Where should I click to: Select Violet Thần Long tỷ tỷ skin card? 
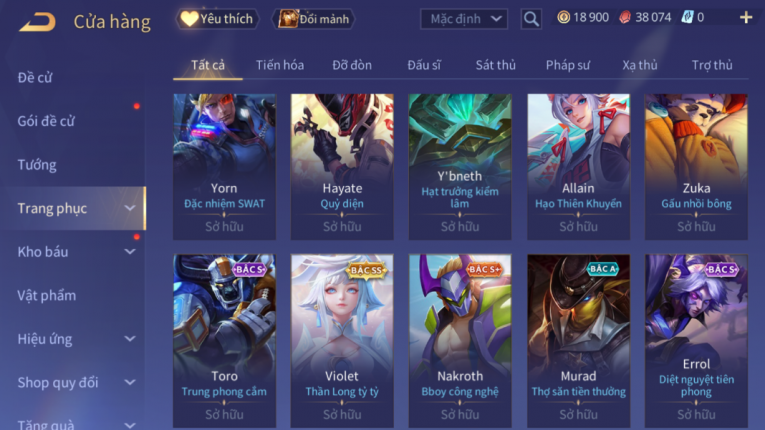(342, 340)
